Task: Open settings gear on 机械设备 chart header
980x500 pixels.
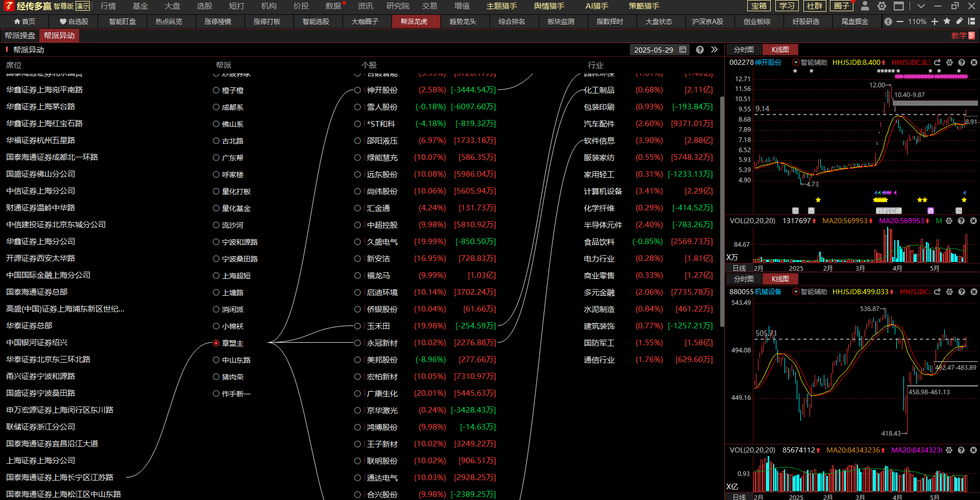Action: (949, 292)
